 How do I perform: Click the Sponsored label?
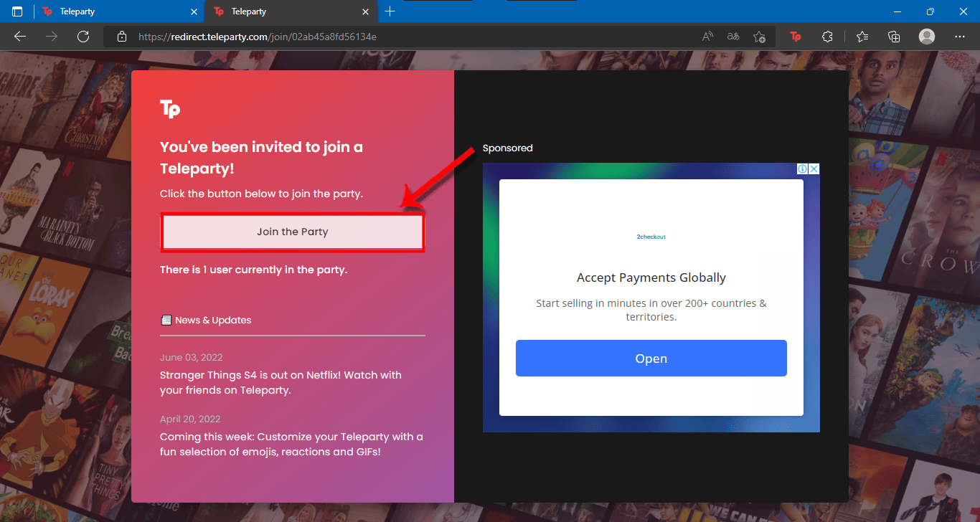[508, 148]
